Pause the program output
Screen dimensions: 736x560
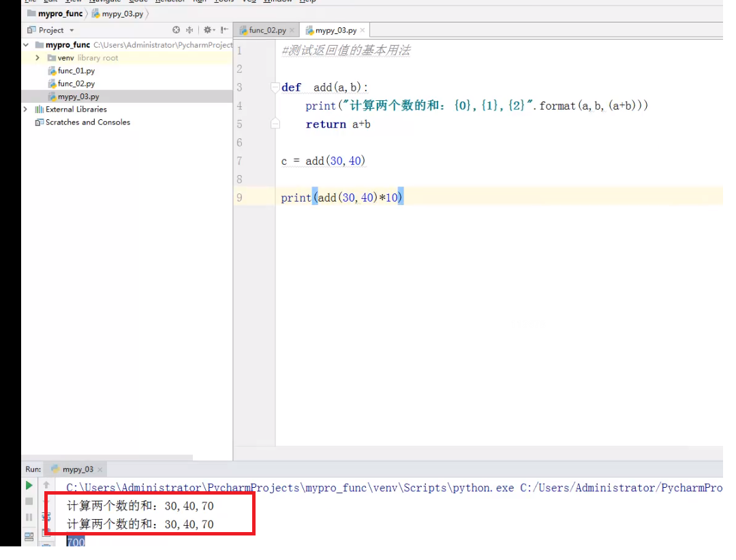[x=29, y=517]
